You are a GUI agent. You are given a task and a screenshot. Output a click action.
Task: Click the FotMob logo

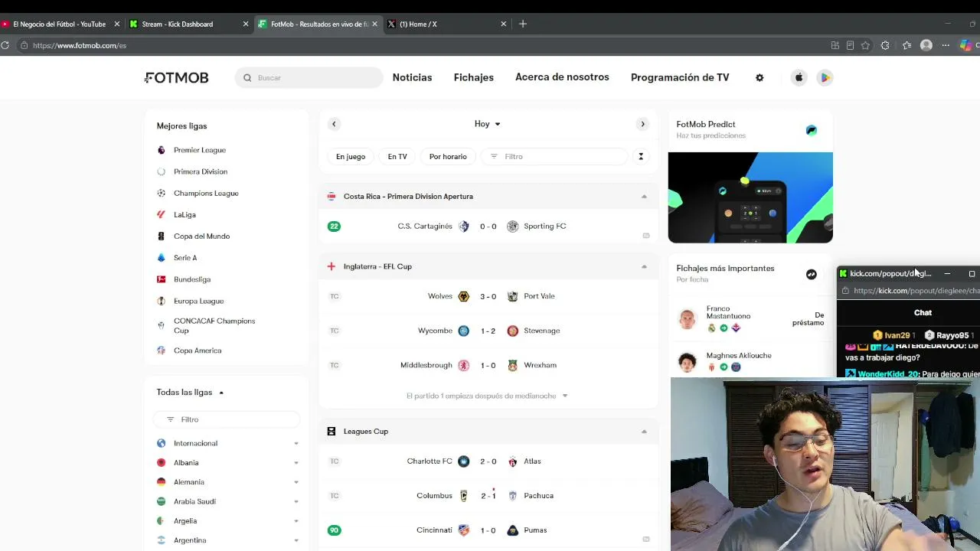pyautogui.click(x=176, y=77)
